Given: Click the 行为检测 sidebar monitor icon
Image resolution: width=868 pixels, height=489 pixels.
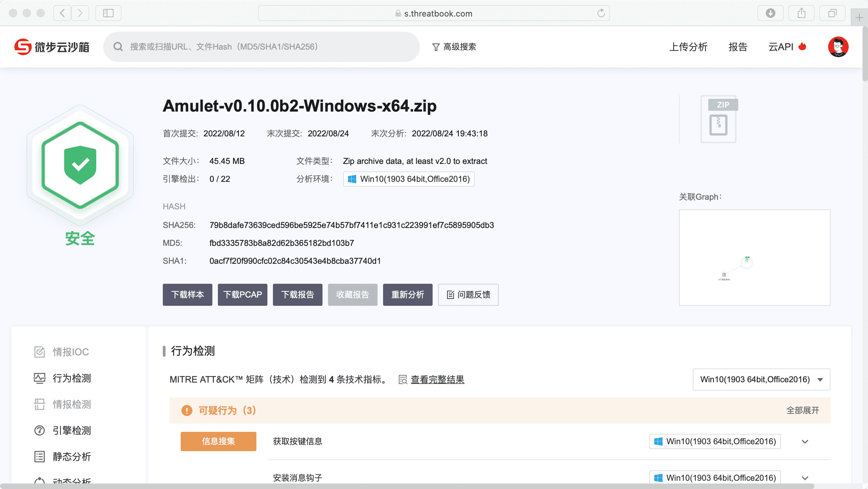Looking at the screenshot, I should tap(40, 378).
